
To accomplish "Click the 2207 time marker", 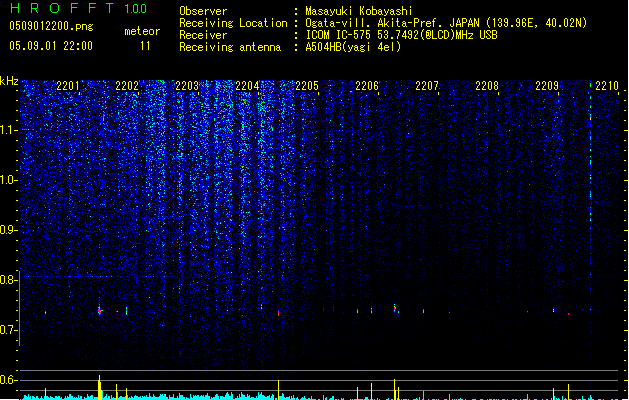I will click(427, 86).
